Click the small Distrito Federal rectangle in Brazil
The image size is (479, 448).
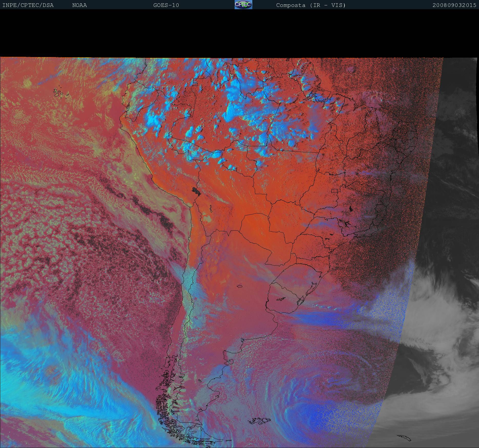click(x=334, y=190)
